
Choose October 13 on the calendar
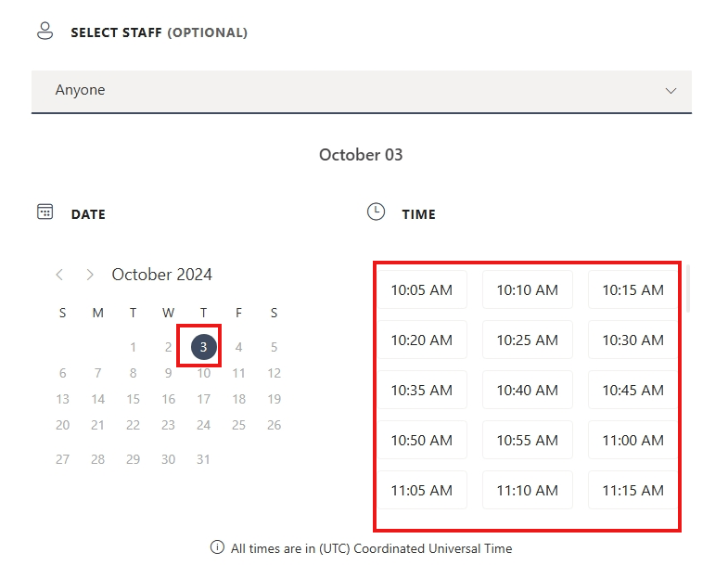coord(63,399)
